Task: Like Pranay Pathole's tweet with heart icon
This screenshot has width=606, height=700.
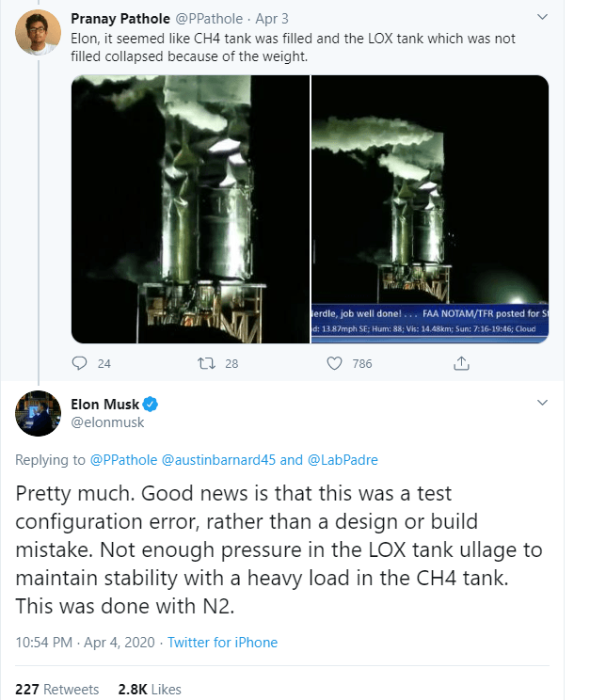Action: point(334,363)
